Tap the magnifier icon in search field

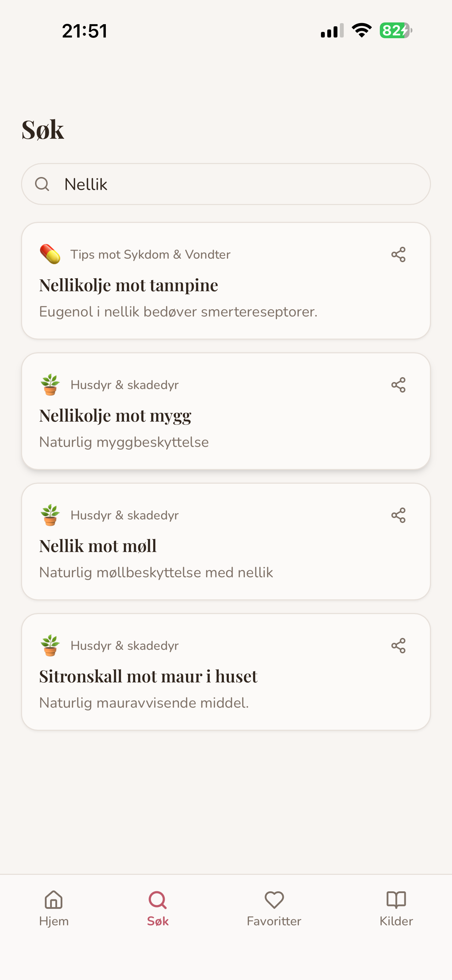[42, 184]
